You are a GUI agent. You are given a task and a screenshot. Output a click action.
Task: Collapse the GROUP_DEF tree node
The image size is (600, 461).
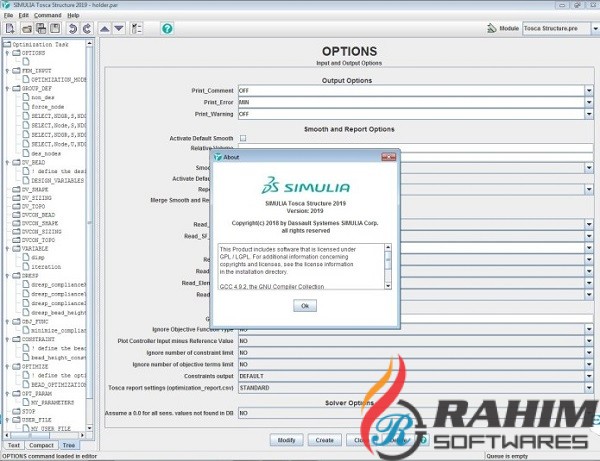7,88
